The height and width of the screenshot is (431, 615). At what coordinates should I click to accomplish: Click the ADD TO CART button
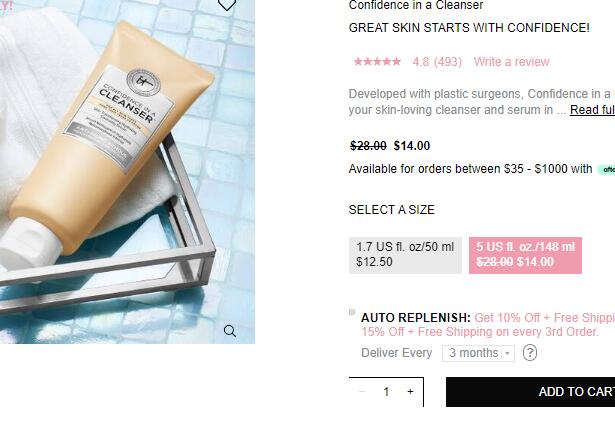coord(530,392)
